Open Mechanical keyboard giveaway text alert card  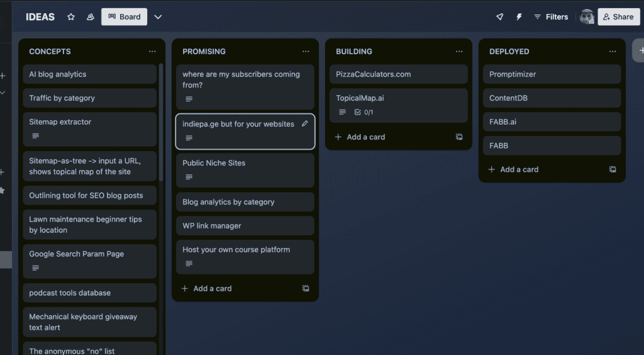pos(89,322)
